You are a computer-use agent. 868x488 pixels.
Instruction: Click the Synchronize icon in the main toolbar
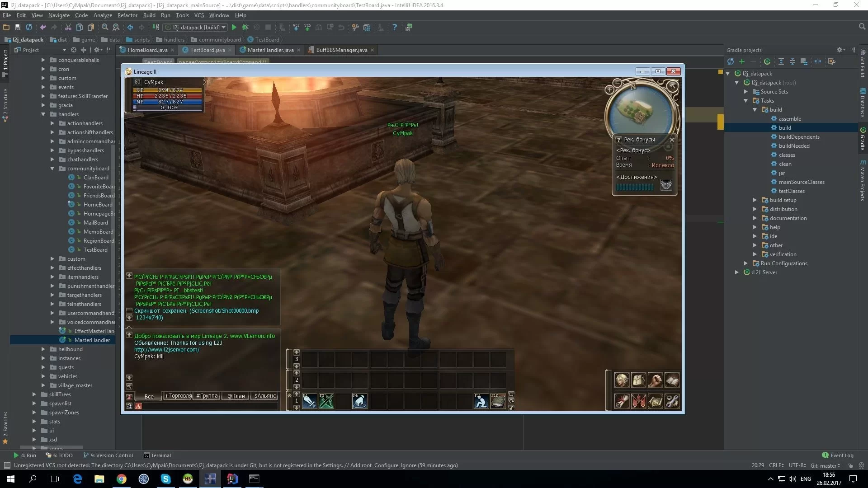[29, 28]
